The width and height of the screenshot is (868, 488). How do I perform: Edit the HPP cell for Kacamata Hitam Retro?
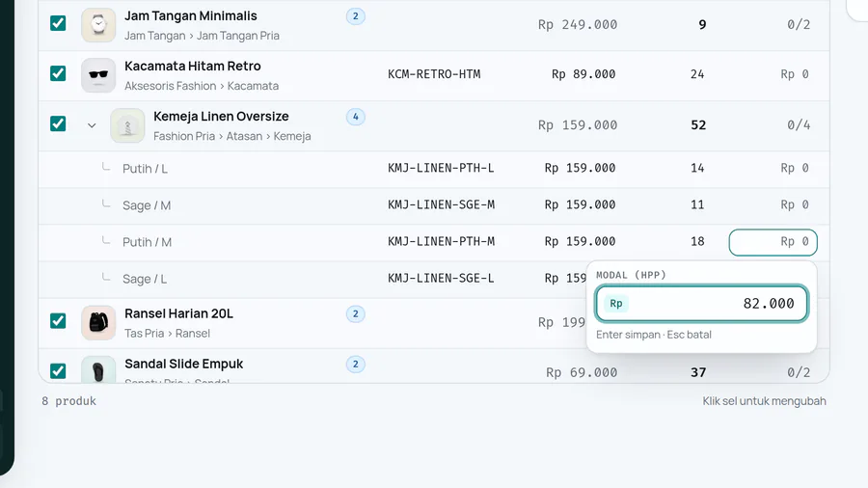click(795, 74)
